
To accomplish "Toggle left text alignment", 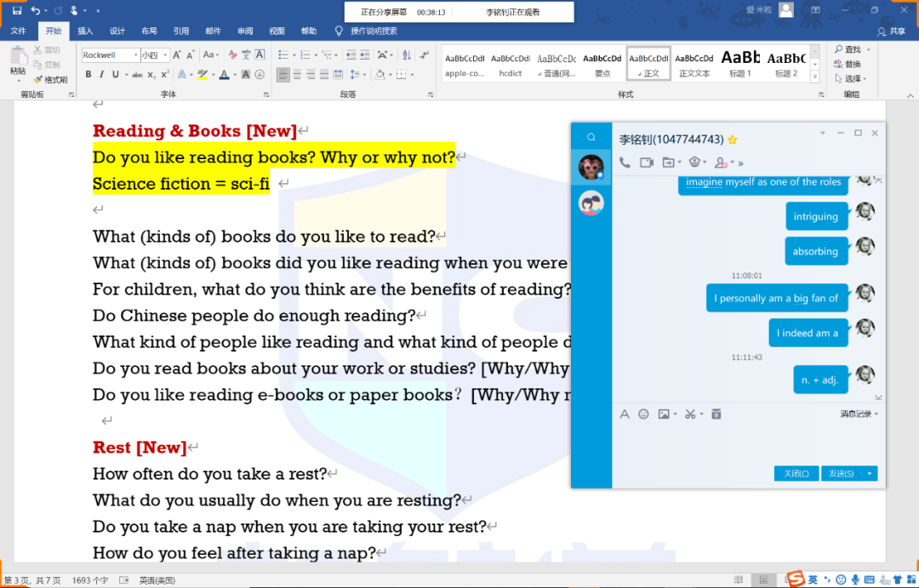I will (283, 75).
